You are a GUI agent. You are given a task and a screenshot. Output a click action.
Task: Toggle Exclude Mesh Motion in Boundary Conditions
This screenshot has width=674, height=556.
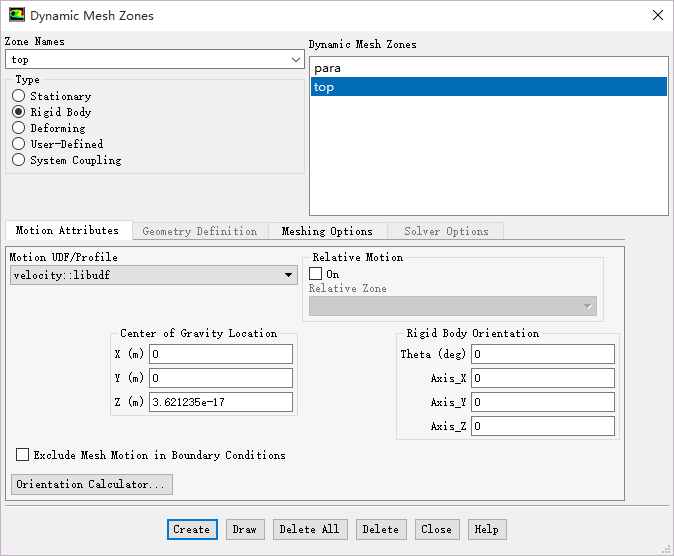coord(23,455)
